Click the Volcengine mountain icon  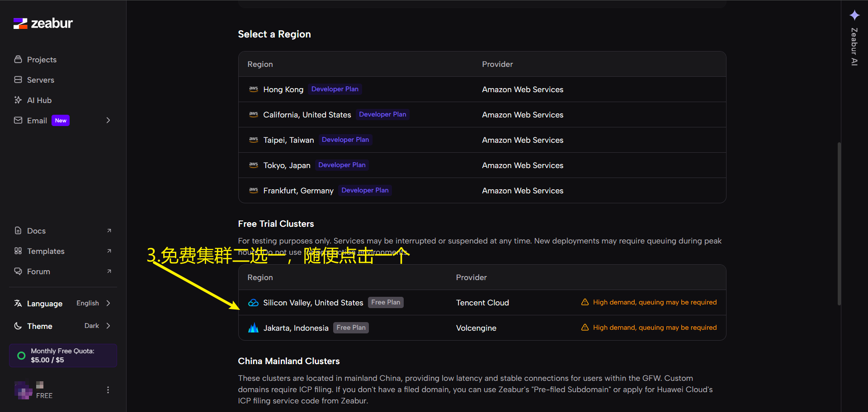tap(254, 328)
